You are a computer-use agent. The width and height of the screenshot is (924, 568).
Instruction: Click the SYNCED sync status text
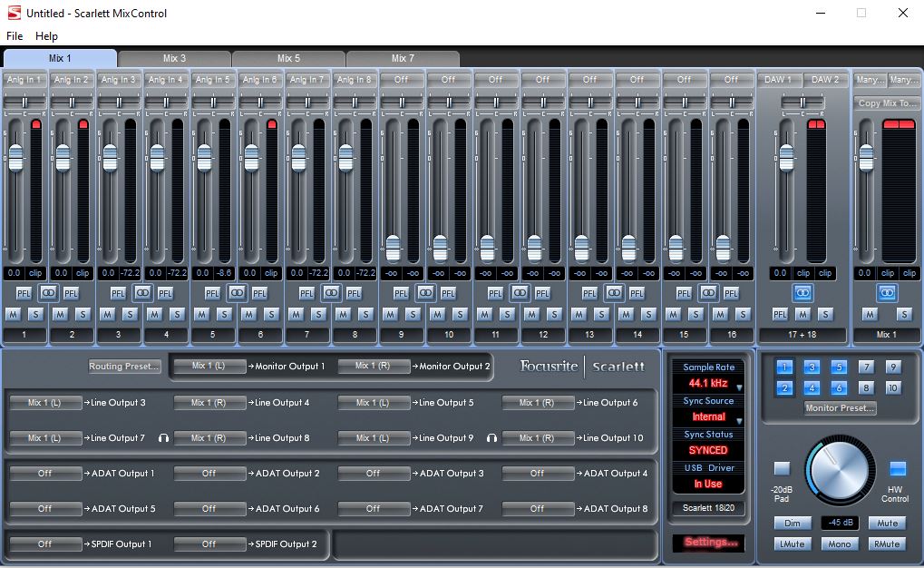point(708,451)
